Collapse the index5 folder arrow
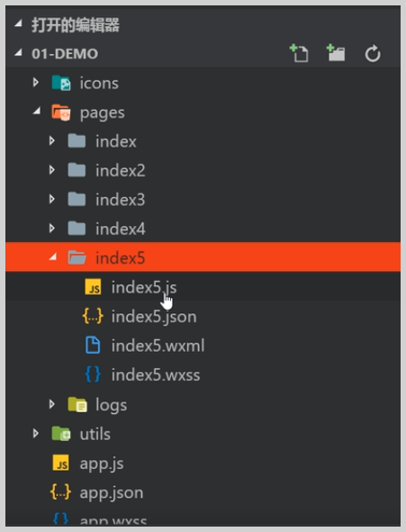 point(52,257)
